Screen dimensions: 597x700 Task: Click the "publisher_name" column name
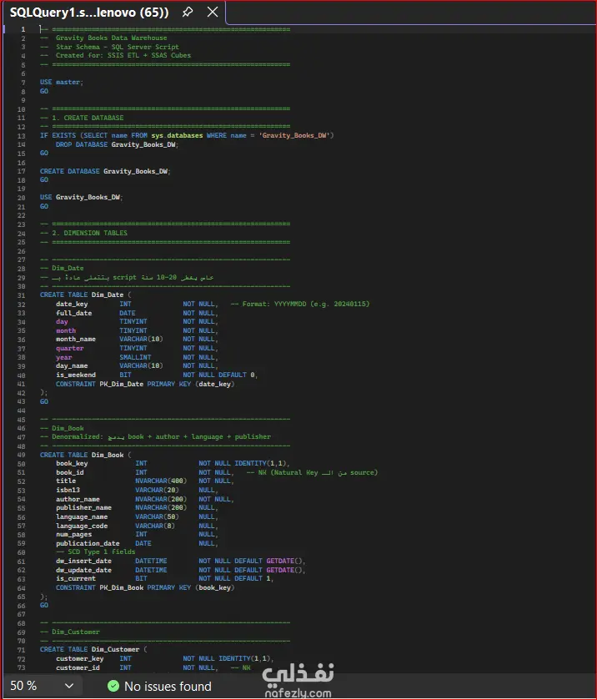pyautogui.click(x=83, y=507)
